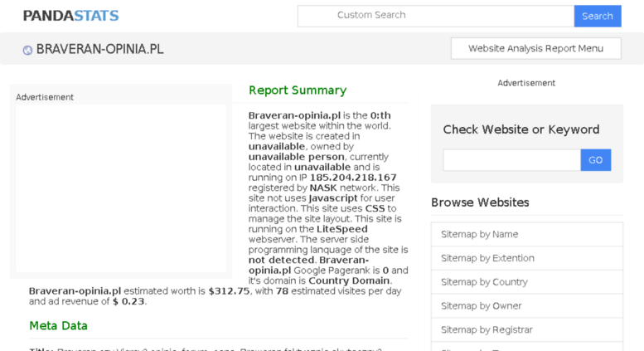Click the GO button

pyautogui.click(x=596, y=160)
